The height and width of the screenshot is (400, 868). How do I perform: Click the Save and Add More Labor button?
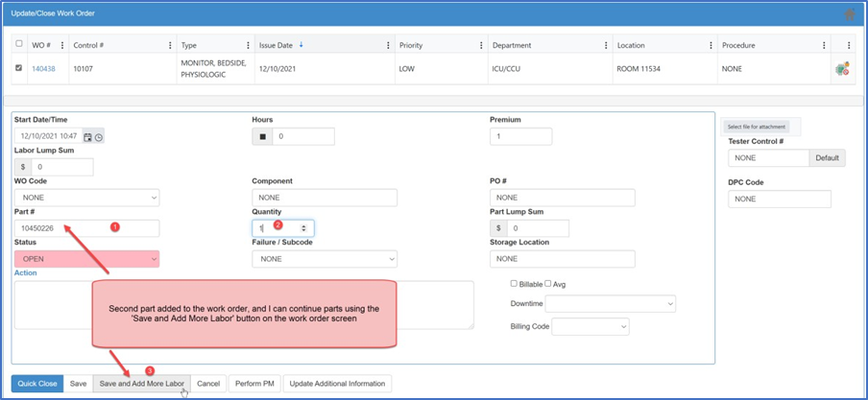[x=141, y=384]
